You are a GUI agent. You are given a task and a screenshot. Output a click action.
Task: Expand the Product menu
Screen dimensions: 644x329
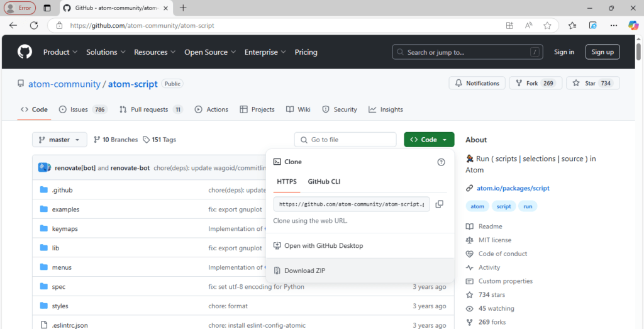60,52
